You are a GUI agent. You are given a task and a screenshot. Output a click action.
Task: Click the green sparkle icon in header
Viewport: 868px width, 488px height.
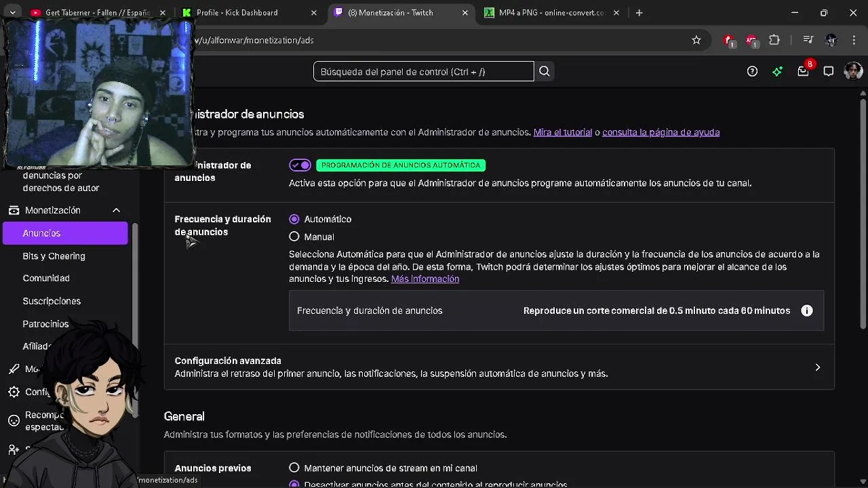(x=777, y=71)
